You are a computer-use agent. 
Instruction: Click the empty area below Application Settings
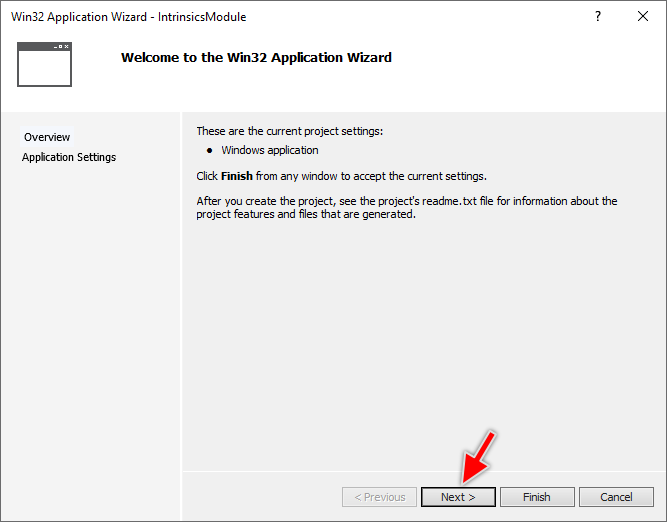pos(90,320)
